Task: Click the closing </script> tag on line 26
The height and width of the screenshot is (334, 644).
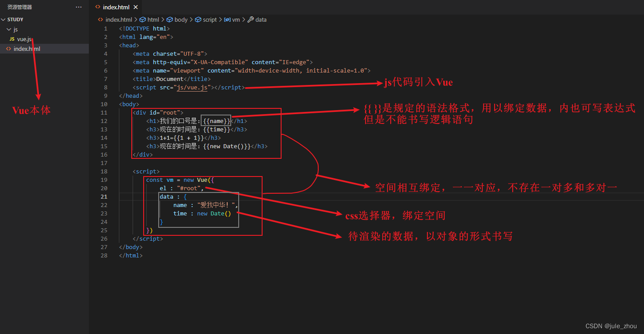Action: 148,239
